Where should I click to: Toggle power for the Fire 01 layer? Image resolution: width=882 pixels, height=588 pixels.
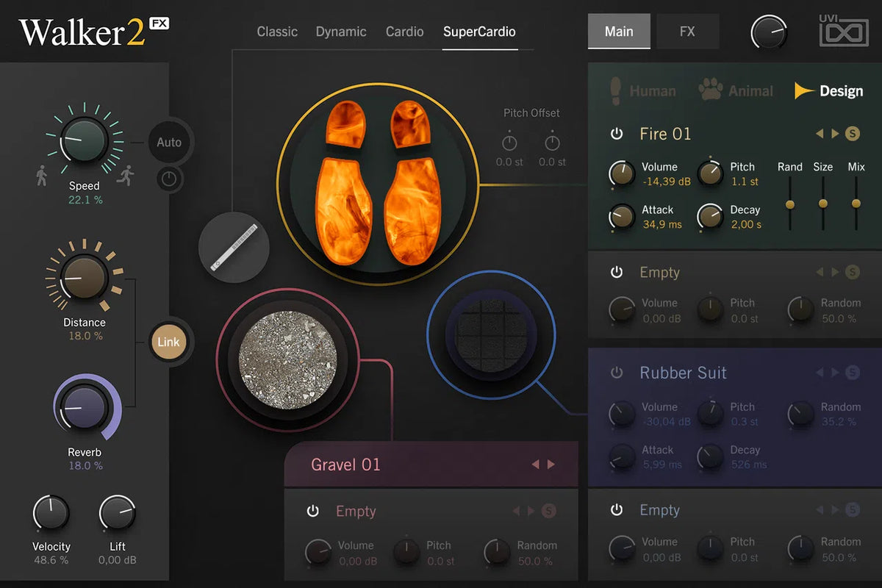pyautogui.click(x=617, y=134)
